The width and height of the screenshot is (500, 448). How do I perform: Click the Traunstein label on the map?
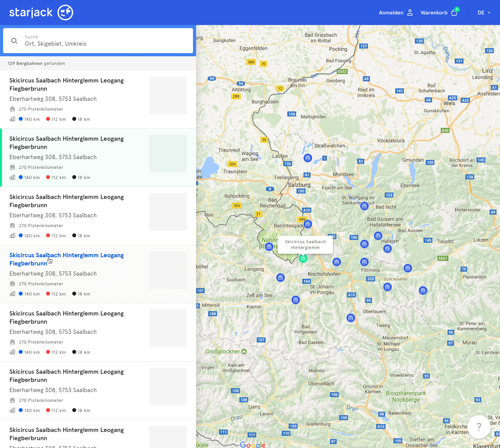[235, 172]
